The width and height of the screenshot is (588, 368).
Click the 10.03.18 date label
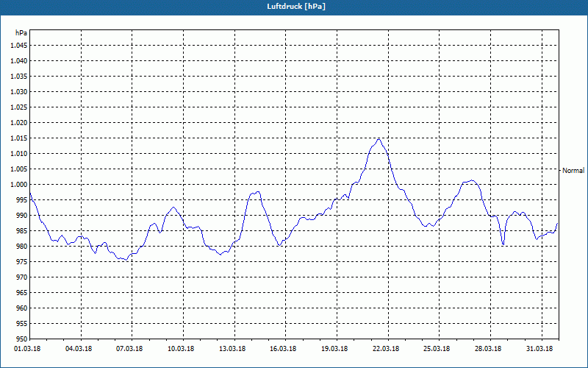181,348
